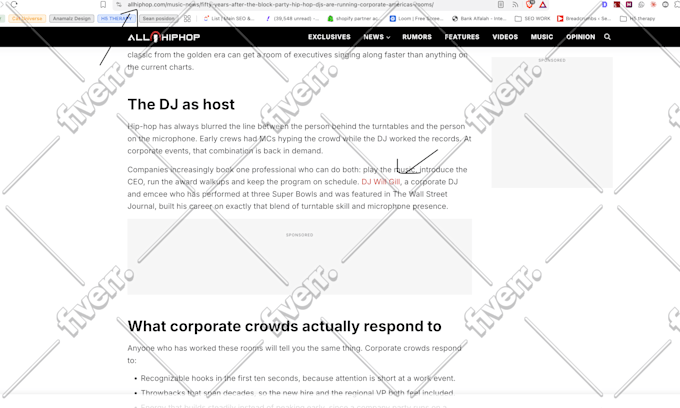680x408 pixels.
Task: Go to the RUMORS section
Action: tap(417, 37)
